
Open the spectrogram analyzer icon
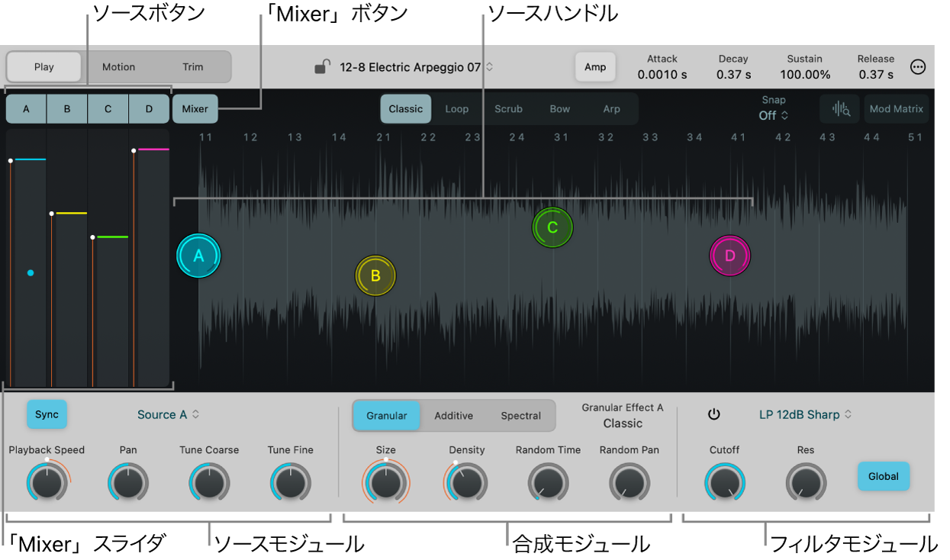(839, 108)
